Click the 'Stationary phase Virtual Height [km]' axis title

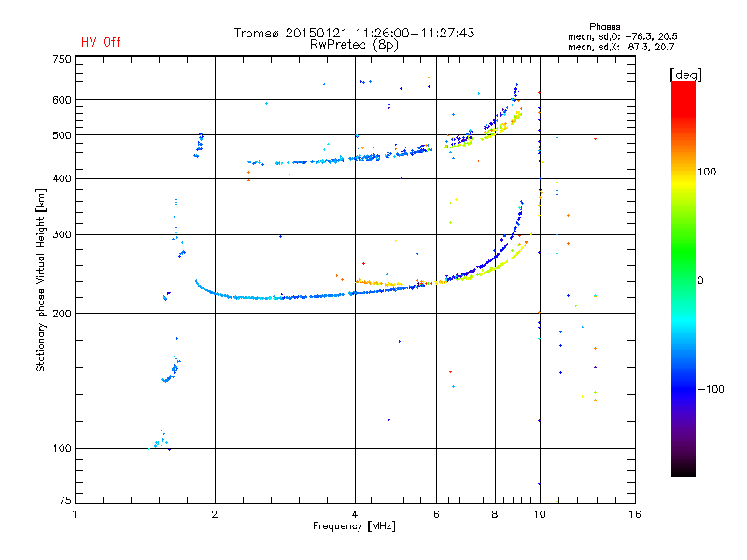point(41,280)
